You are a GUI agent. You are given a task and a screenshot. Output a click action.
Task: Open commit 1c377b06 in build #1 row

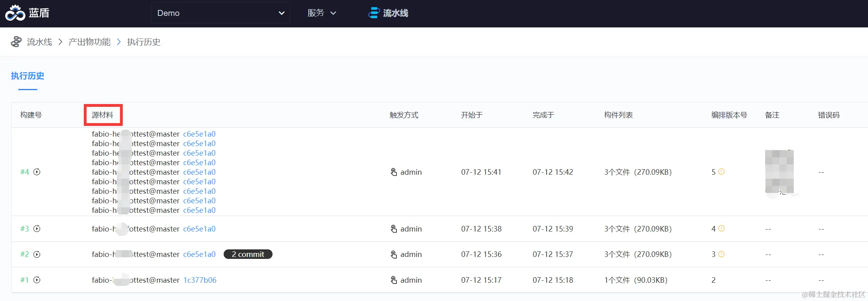[200, 280]
